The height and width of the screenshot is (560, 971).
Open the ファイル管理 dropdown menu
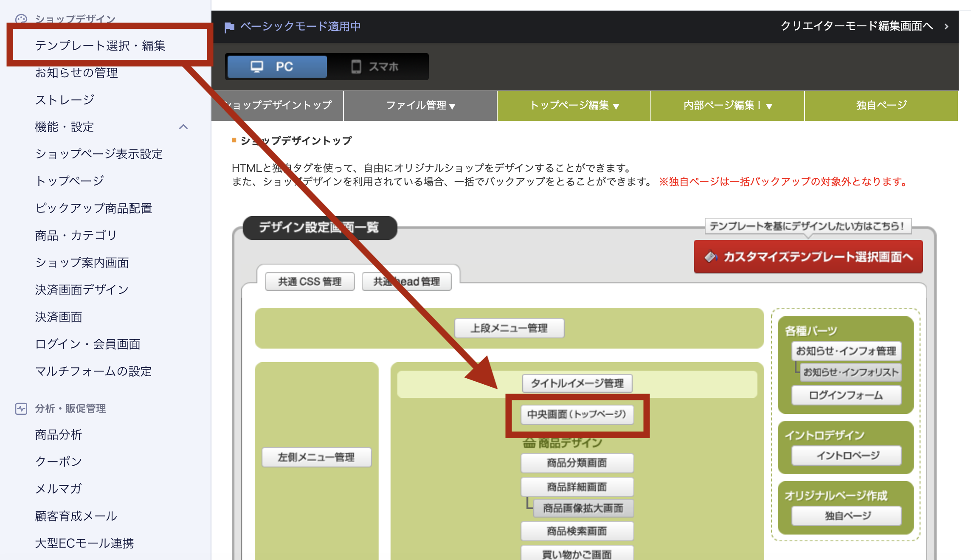point(420,106)
